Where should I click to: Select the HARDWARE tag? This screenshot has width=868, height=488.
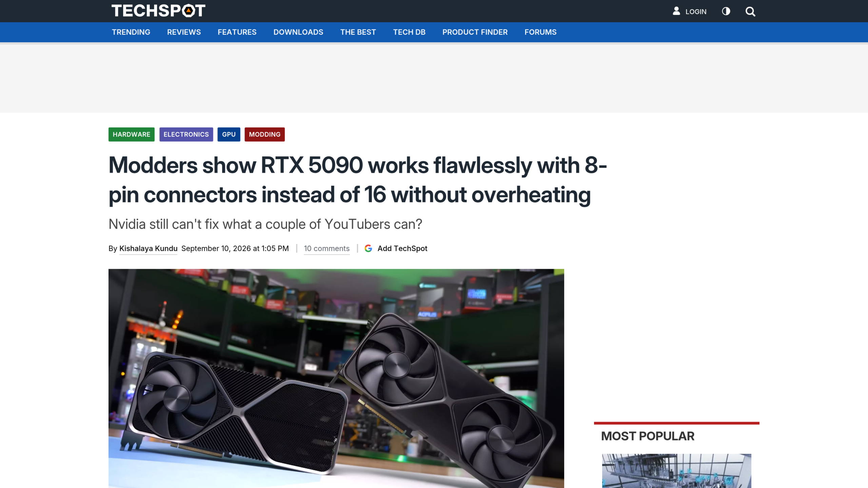(132, 135)
